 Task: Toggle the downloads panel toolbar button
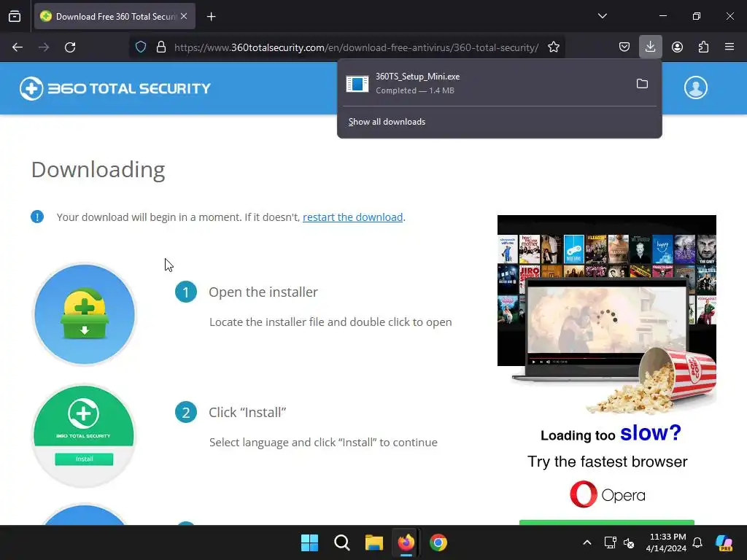click(650, 47)
